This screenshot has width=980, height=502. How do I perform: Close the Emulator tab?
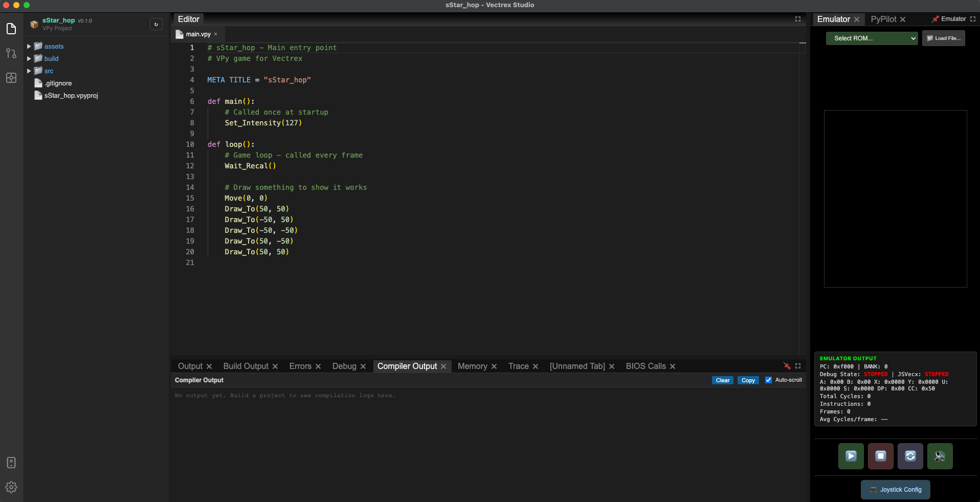857,19
